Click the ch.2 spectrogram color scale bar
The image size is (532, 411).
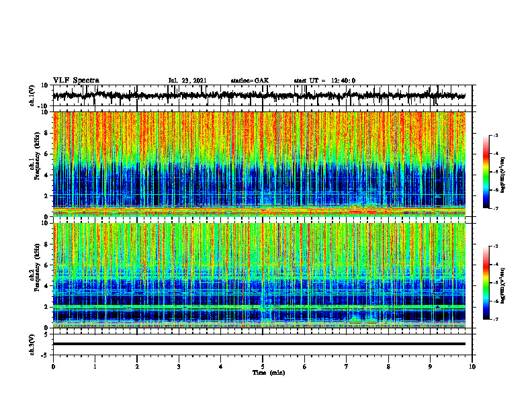pyautogui.click(x=486, y=283)
